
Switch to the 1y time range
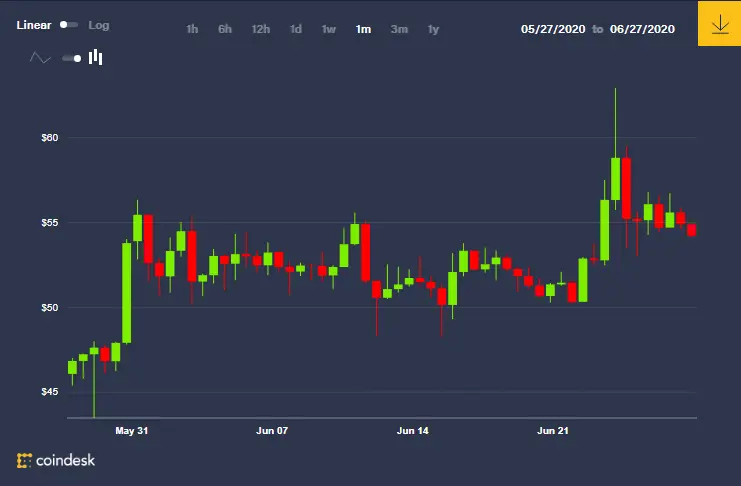[x=433, y=29]
